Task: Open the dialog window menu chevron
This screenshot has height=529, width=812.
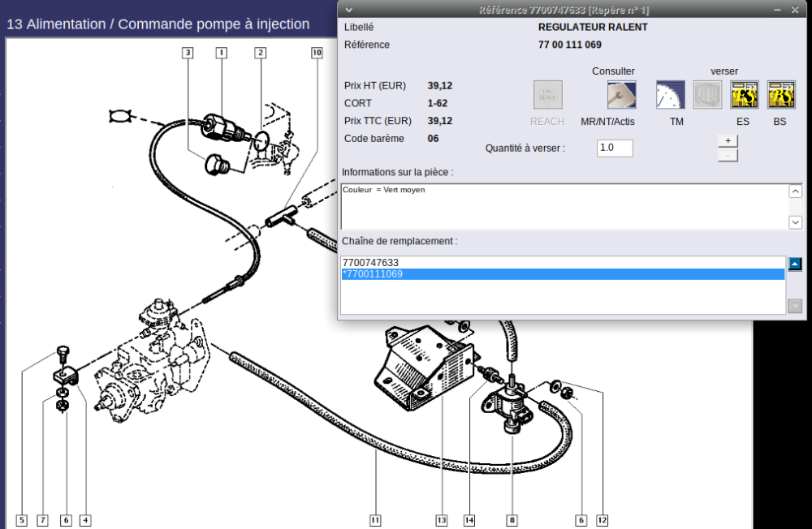Action: point(349,9)
